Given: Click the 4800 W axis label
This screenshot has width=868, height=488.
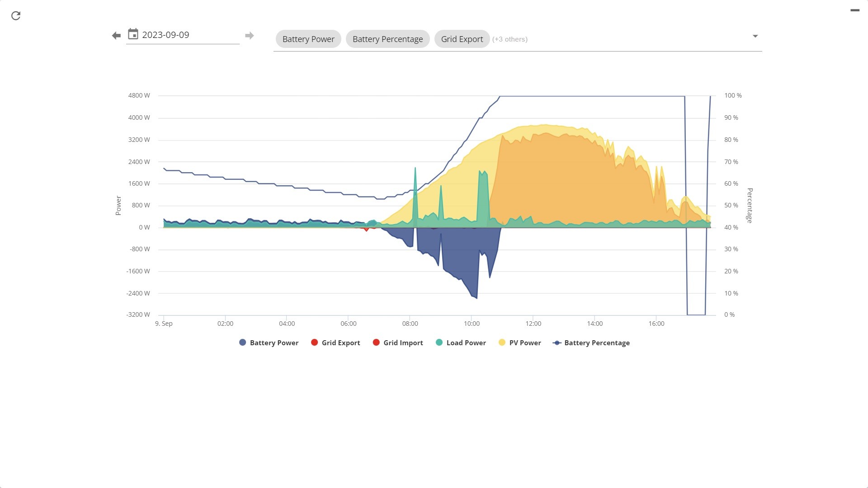Looking at the screenshot, I should (x=139, y=96).
